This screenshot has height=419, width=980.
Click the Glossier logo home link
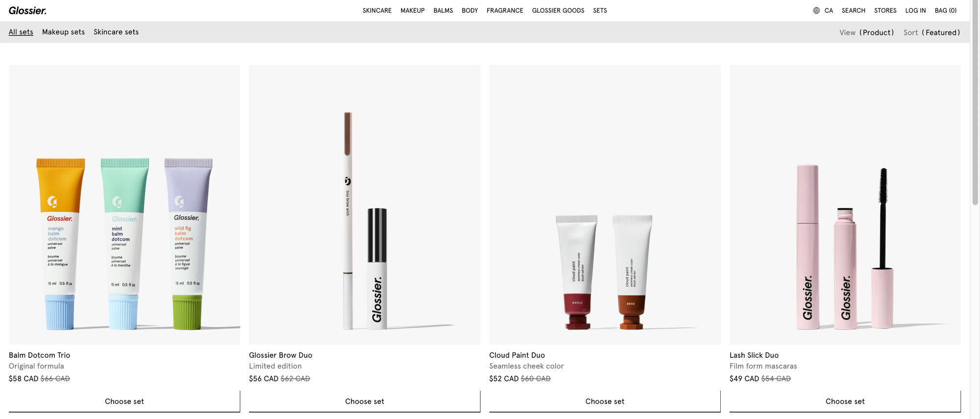coord(27,10)
